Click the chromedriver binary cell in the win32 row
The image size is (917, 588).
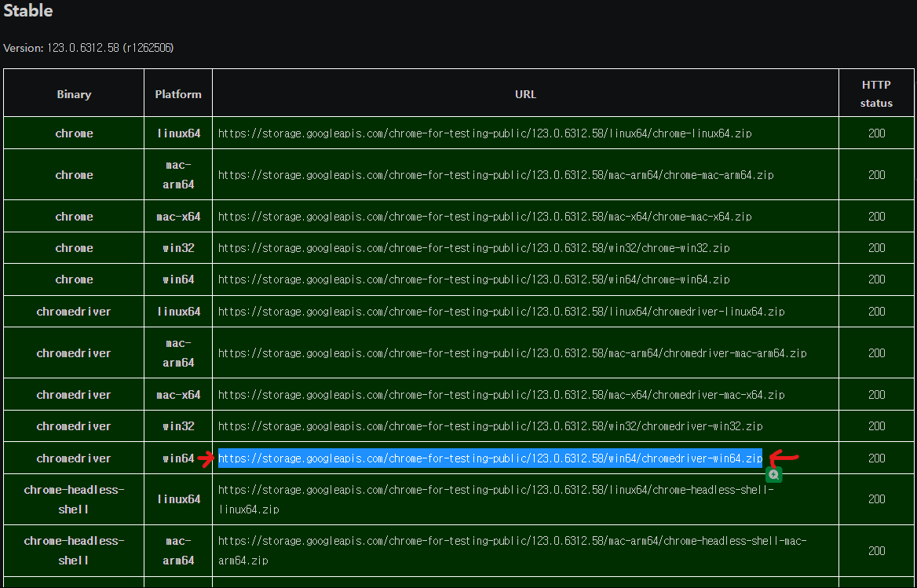74,426
